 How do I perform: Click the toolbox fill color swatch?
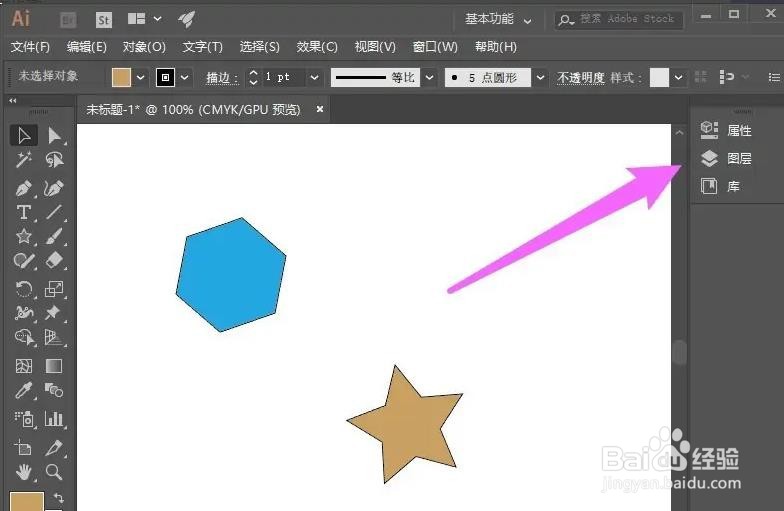(26, 502)
